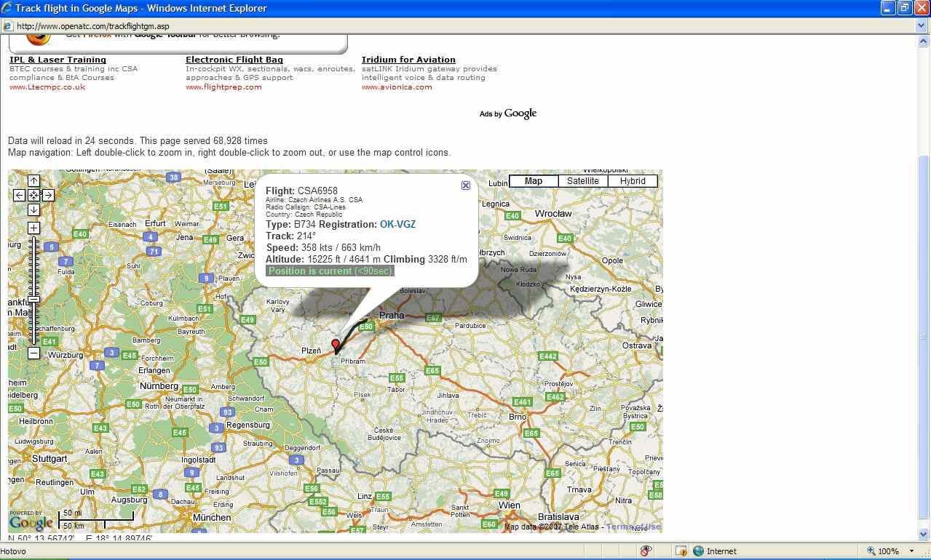Click the Plzeň city label on the map
Viewport: 931px width, 560px height.
(311, 351)
